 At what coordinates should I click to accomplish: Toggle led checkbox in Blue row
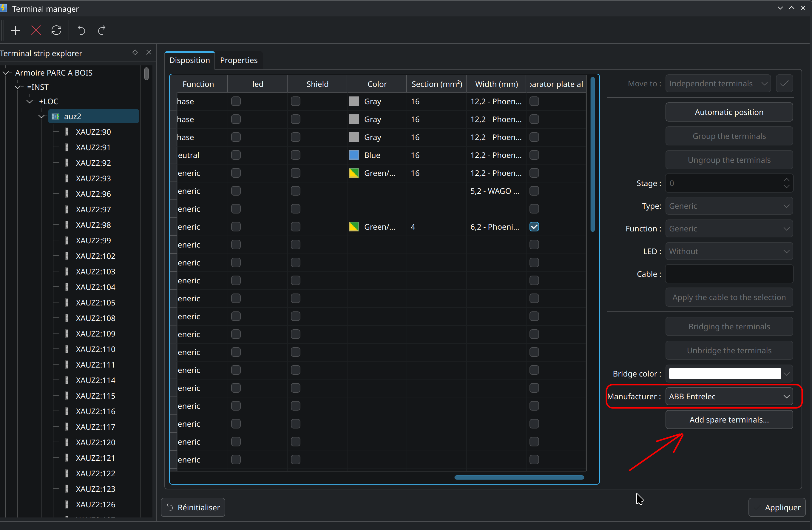click(x=236, y=155)
